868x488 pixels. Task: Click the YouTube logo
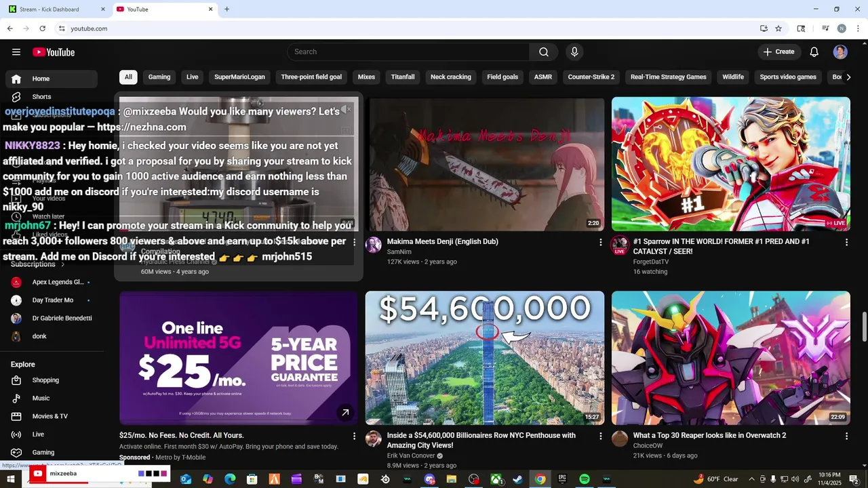[x=54, y=52]
